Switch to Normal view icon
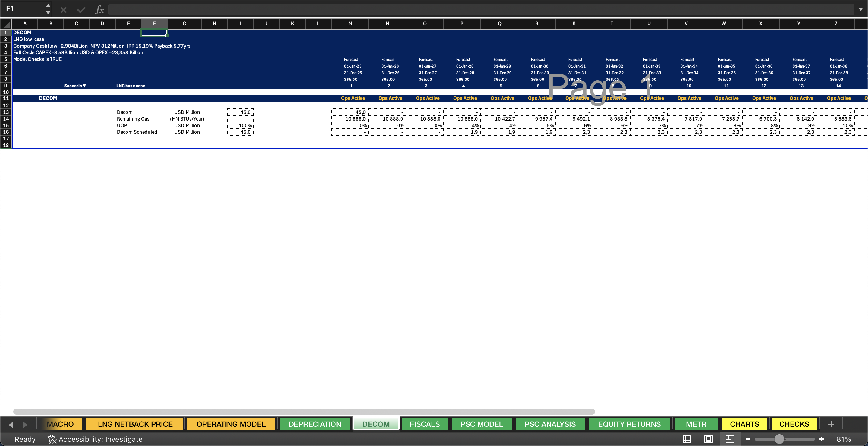 [x=687, y=439]
